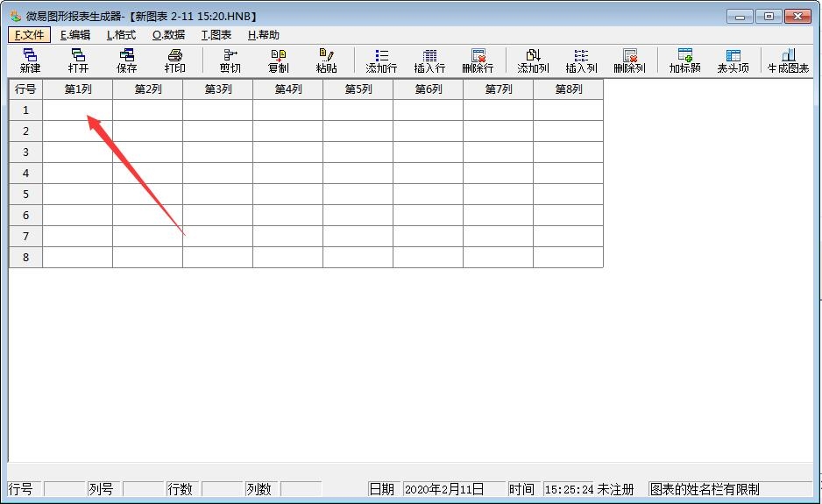Paste using the 粘贴 icon

click(326, 60)
